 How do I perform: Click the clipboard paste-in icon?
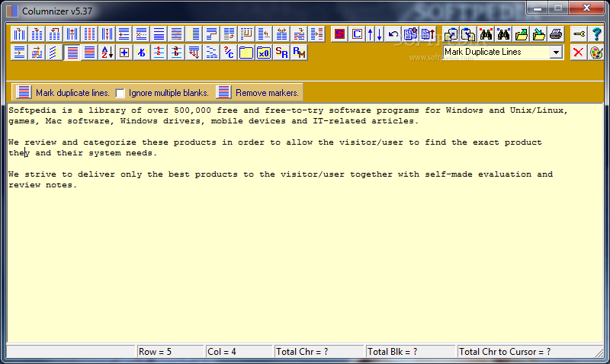pos(468,34)
